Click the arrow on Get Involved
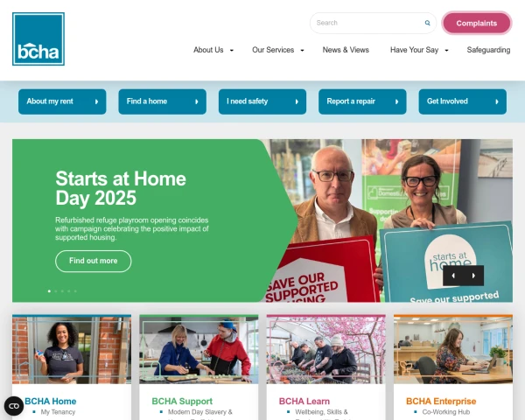 [x=497, y=101]
